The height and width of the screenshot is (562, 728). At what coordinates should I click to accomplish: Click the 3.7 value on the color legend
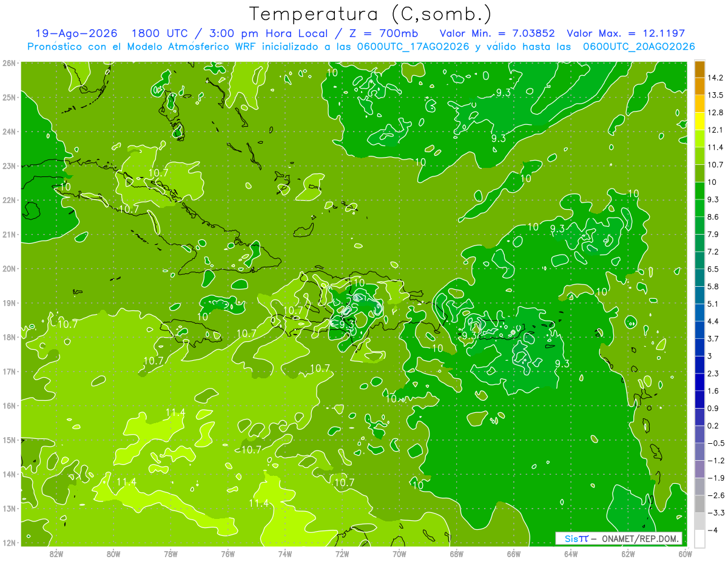pos(713,338)
